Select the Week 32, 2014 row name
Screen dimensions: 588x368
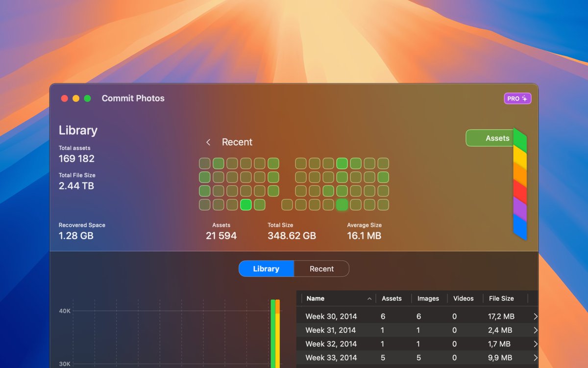point(331,344)
